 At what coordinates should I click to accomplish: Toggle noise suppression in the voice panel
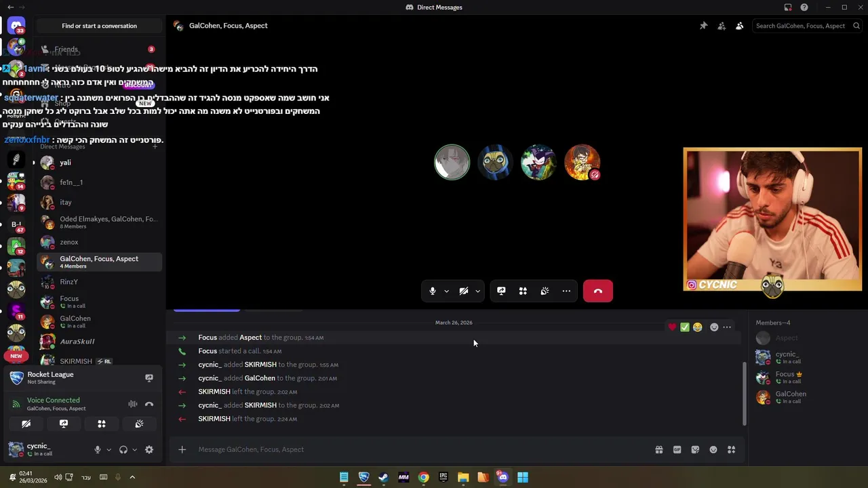click(133, 404)
